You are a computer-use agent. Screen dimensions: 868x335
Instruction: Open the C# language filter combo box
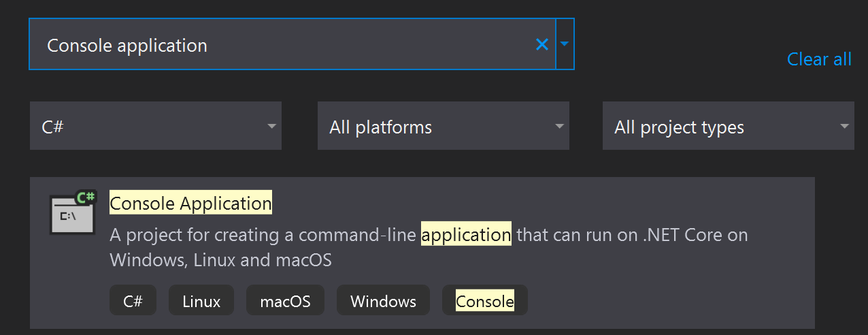point(156,126)
